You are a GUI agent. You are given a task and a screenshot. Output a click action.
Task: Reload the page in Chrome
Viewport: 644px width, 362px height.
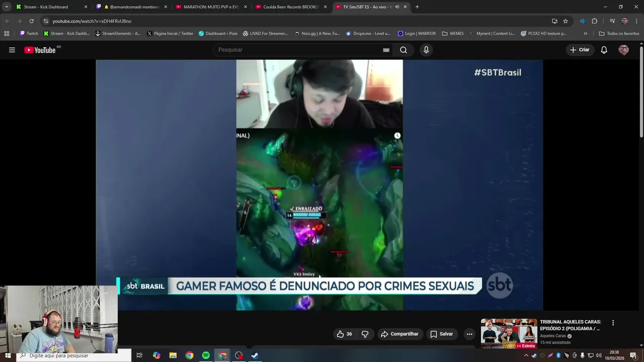31,21
